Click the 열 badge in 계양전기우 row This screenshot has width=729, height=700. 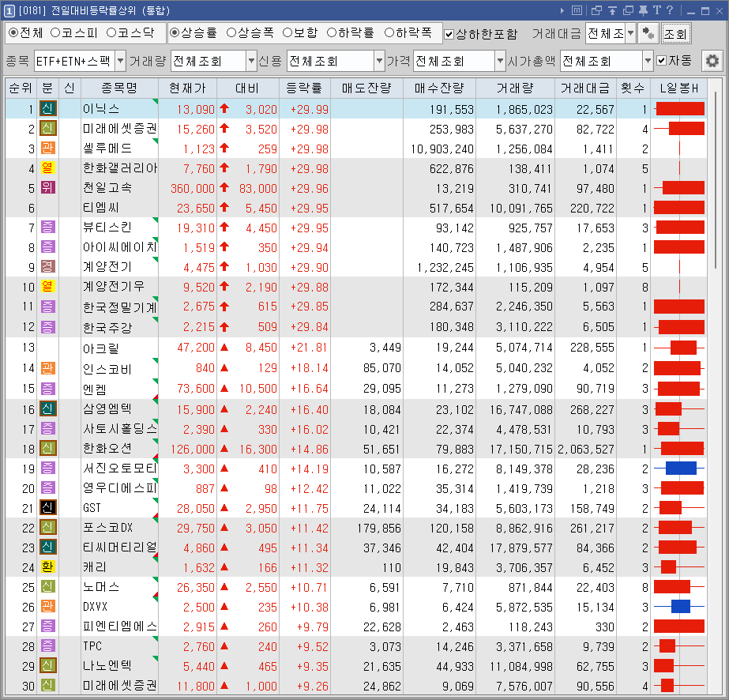(x=47, y=286)
